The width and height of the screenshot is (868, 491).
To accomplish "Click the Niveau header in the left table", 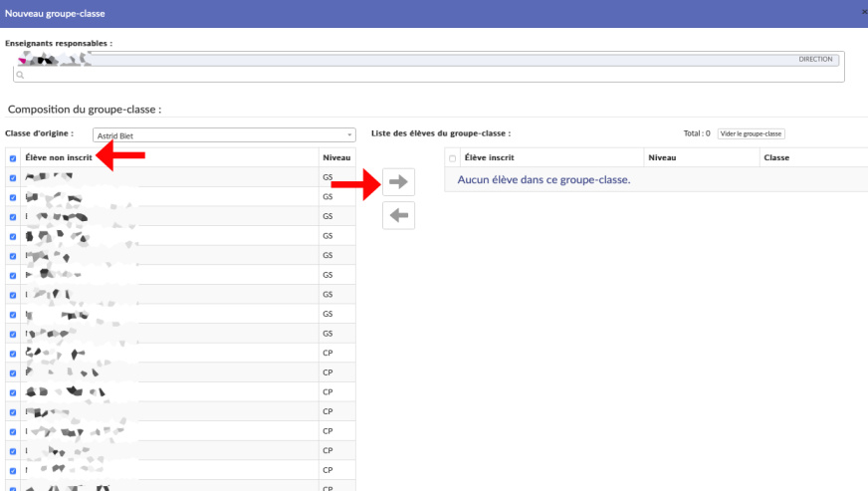I will pos(336,157).
